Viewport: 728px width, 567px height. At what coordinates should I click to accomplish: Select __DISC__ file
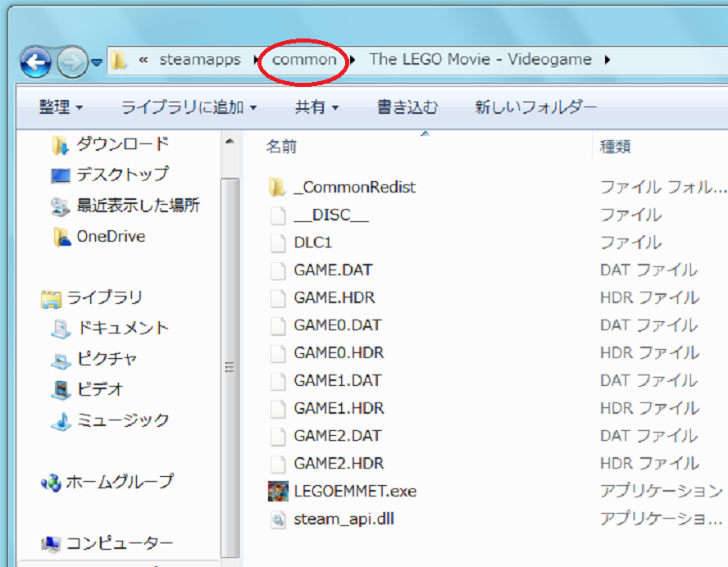331,215
